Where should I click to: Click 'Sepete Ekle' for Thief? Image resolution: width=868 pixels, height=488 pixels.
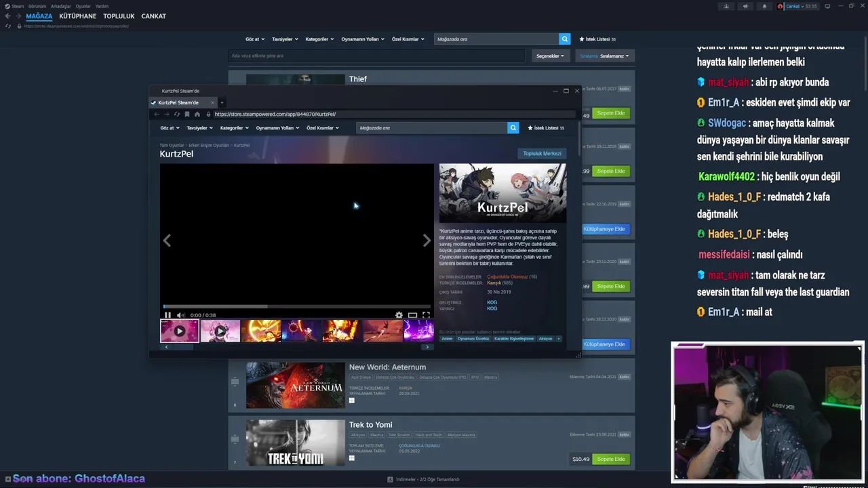[x=611, y=113]
